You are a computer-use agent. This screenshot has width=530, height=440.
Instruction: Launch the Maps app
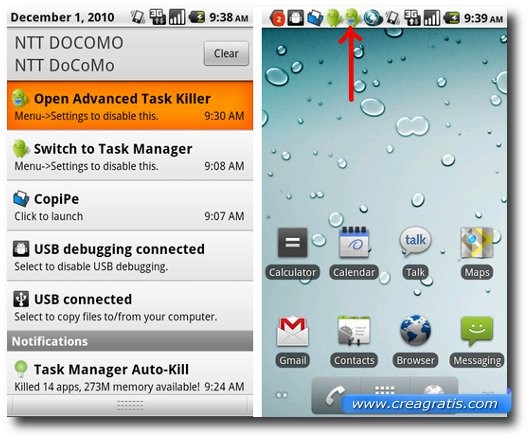tap(477, 253)
